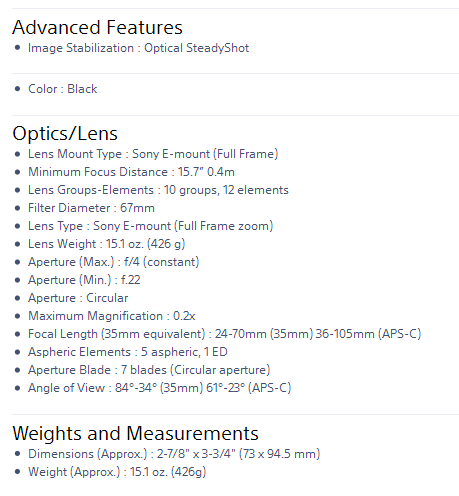This screenshot has height=496, width=459.
Task: Click the Color Black spec line
Action: [63, 89]
